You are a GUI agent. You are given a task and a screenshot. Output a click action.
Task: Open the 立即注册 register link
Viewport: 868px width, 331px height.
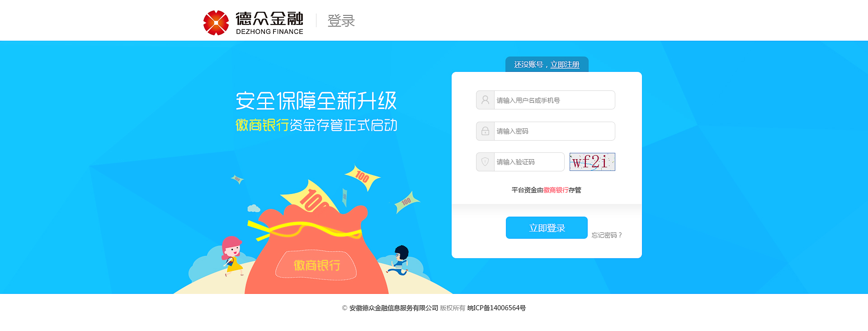pos(565,65)
